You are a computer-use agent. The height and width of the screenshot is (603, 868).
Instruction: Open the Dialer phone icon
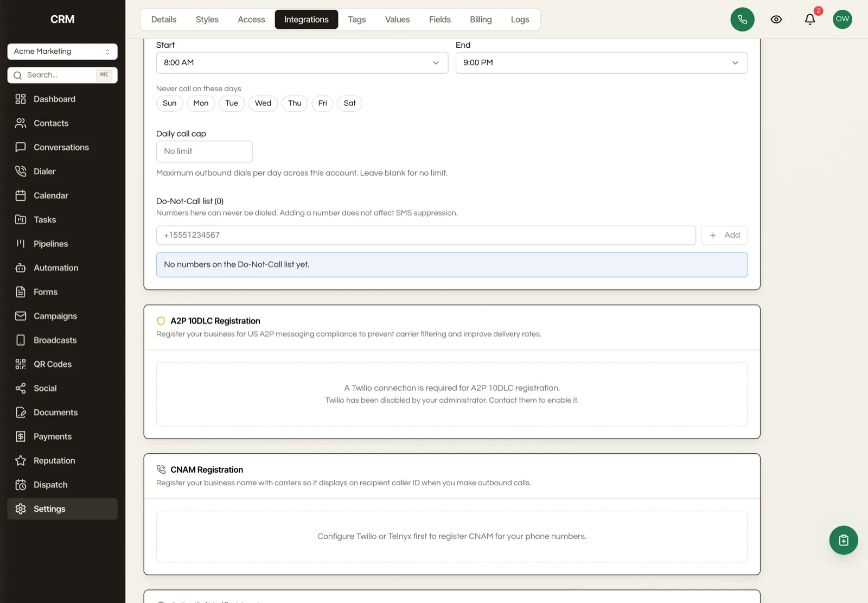tap(21, 172)
